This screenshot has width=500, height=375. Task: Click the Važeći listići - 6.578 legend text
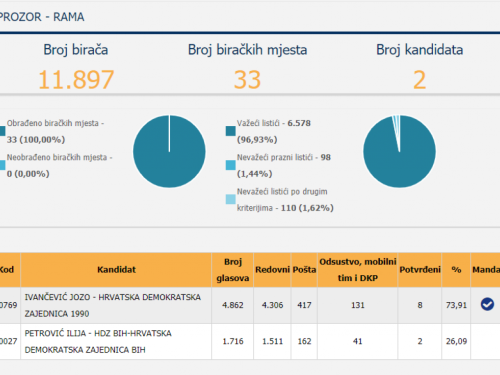point(274,131)
